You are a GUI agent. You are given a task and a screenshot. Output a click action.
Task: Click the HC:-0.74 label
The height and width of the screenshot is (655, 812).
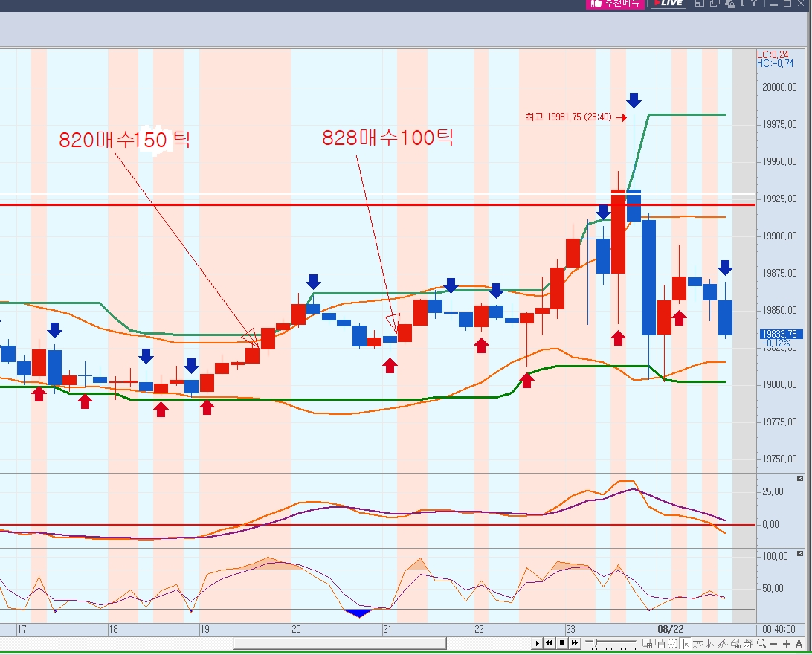point(776,63)
